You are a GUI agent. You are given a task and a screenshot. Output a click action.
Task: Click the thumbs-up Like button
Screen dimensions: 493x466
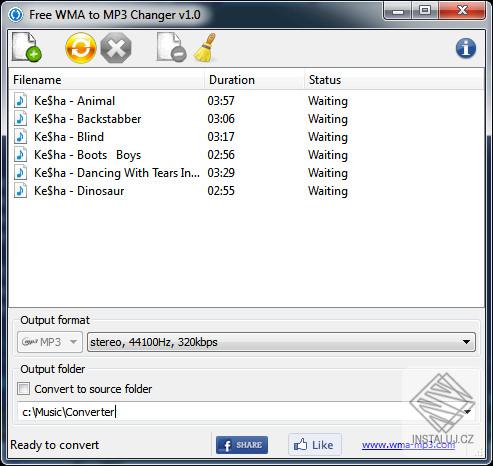(314, 445)
